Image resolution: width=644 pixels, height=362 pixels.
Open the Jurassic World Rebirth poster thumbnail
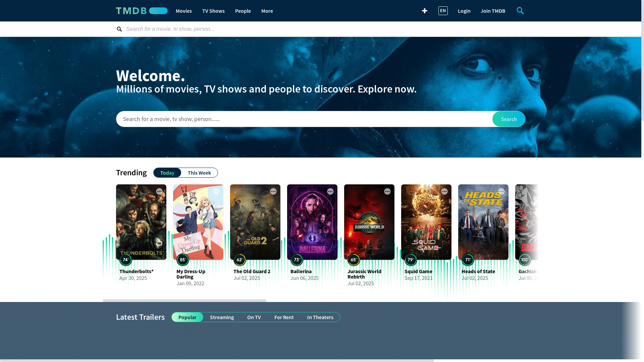coord(369,222)
